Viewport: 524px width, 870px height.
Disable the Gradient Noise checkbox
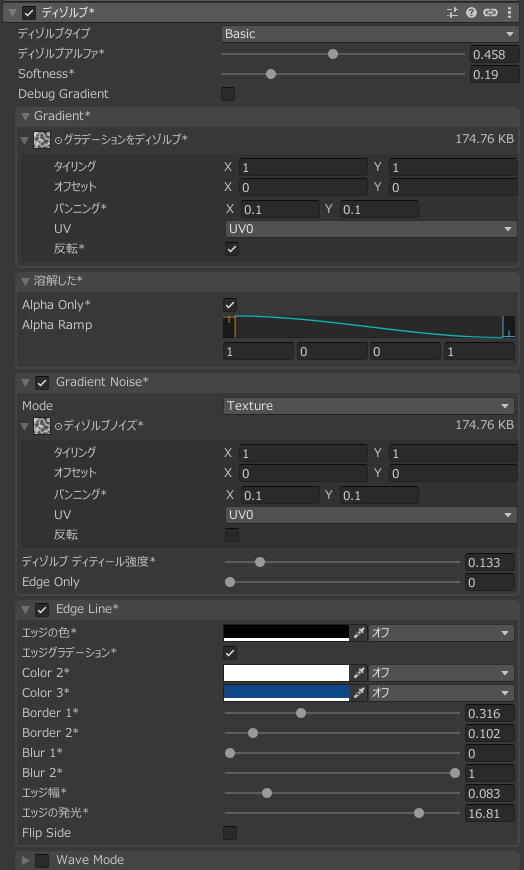(42, 382)
